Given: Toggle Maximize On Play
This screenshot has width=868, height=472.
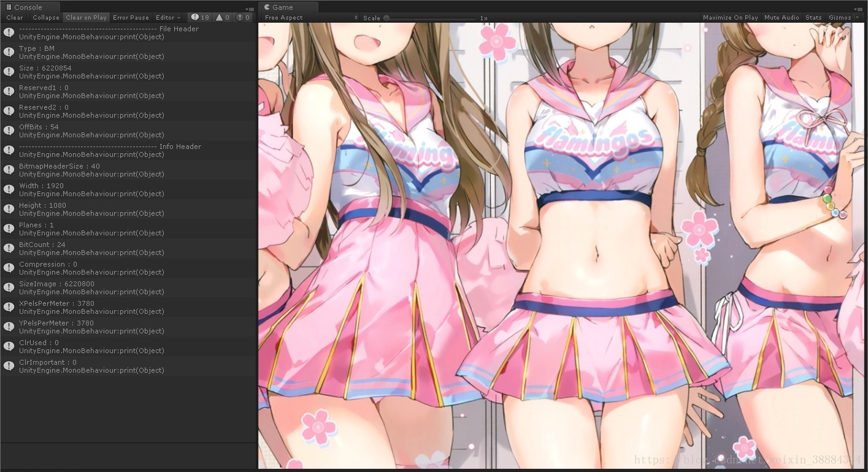Looking at the screenshot, I should point(730,18).
